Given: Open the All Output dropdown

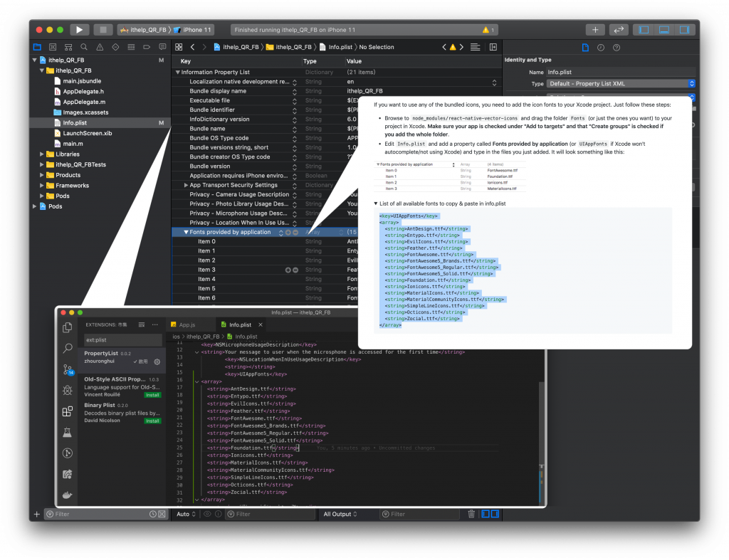Looking at the screenshot, I should coord(340,514).
